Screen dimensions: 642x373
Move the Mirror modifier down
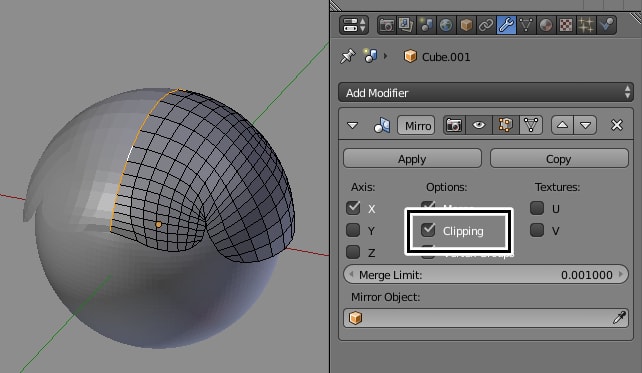[x=585, y=125]
